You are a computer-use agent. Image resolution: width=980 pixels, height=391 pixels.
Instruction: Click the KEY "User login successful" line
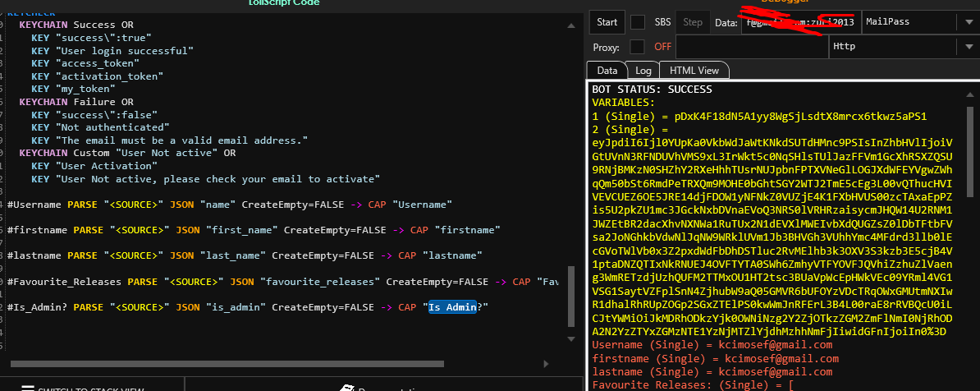click(112, 51)
